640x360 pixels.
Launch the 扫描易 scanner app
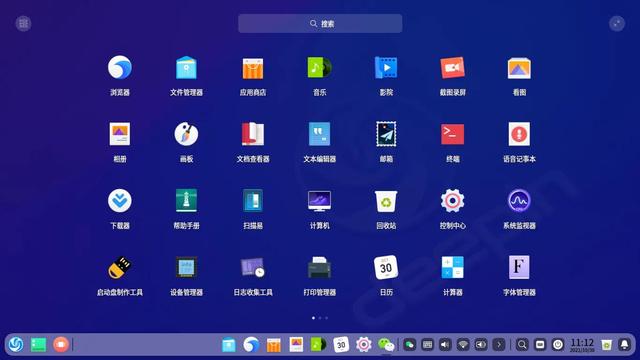(253, 201)
